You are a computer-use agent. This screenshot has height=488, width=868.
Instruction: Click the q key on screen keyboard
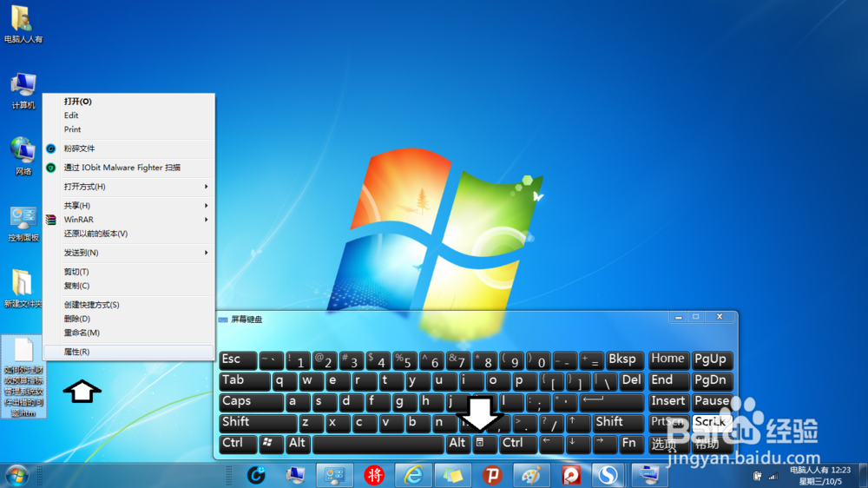[x=284, y=381]
